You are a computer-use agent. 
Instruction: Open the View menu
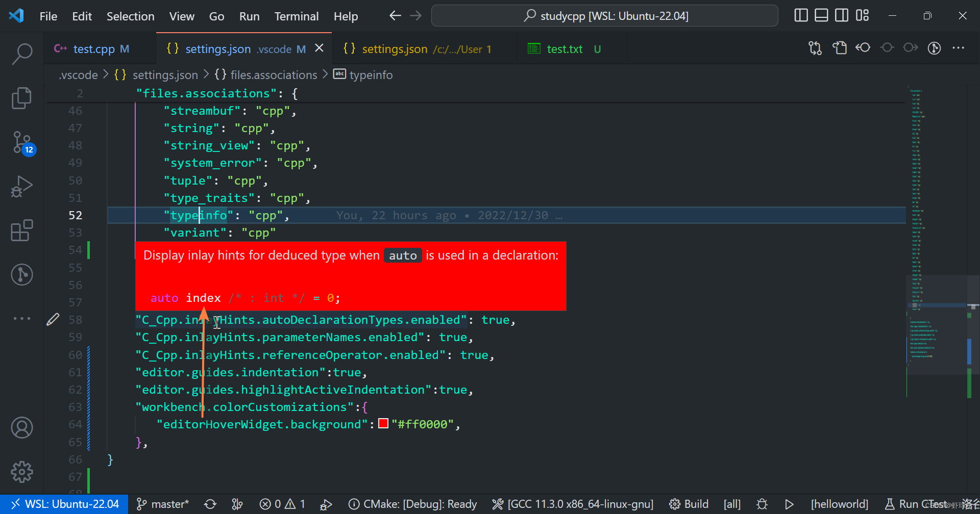coord(182,16)
